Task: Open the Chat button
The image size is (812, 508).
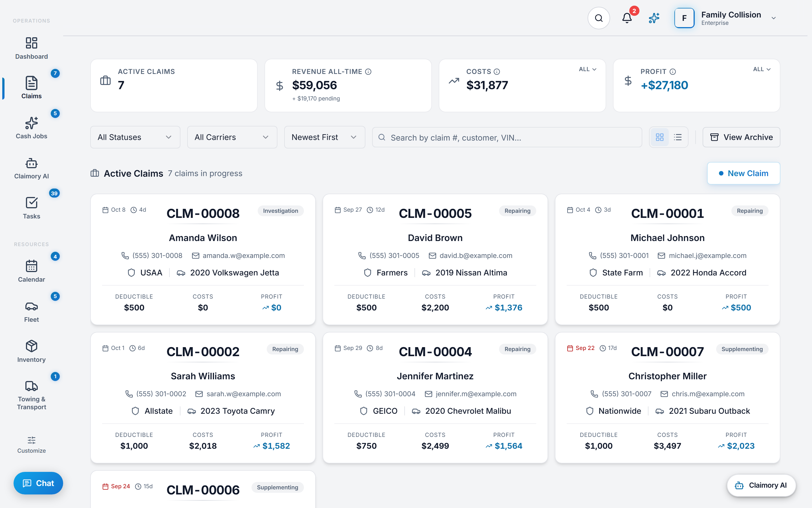Action: coord(38,483)
